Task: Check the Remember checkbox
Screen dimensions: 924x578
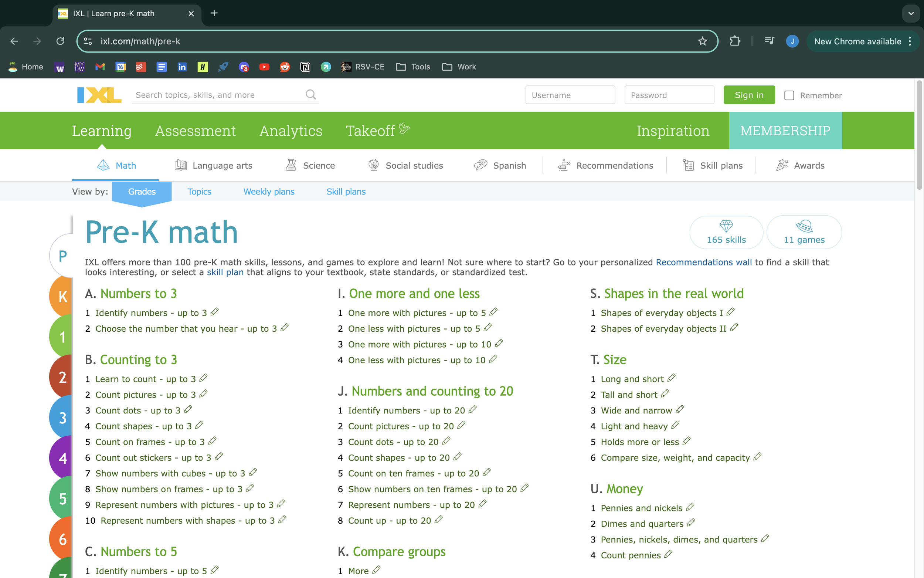Action: click(789, 95)
